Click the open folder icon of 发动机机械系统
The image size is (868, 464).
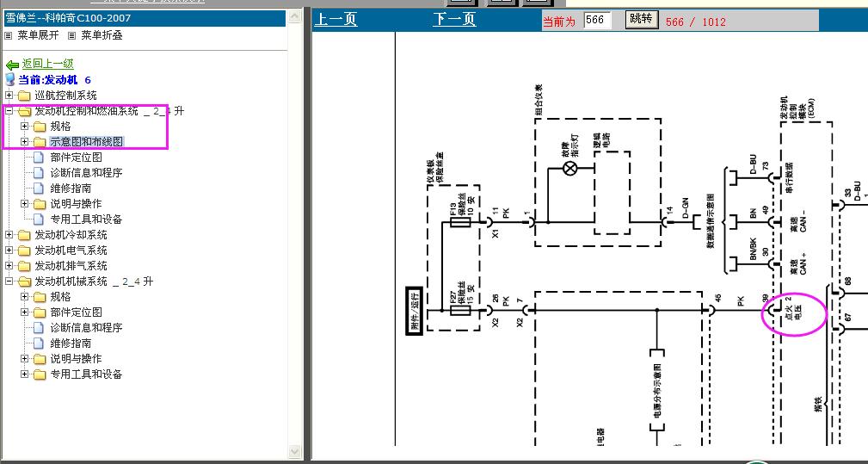tap(24, 281)
